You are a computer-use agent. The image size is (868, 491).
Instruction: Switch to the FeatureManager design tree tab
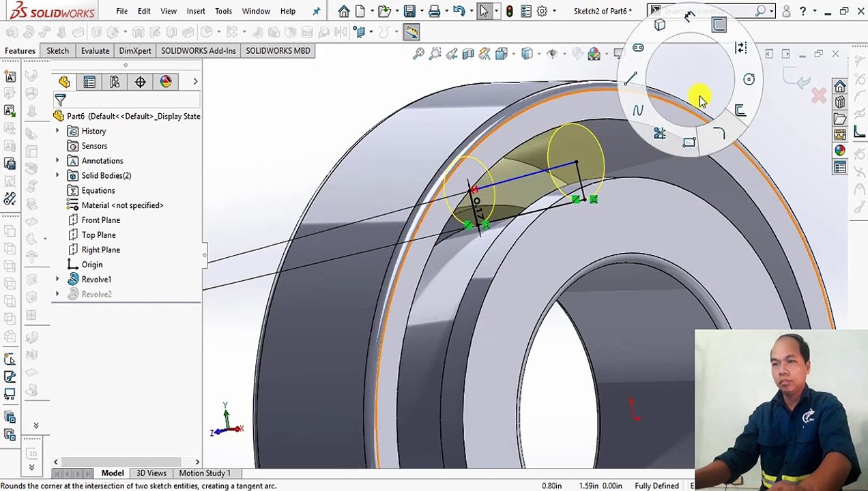point(64,82)
